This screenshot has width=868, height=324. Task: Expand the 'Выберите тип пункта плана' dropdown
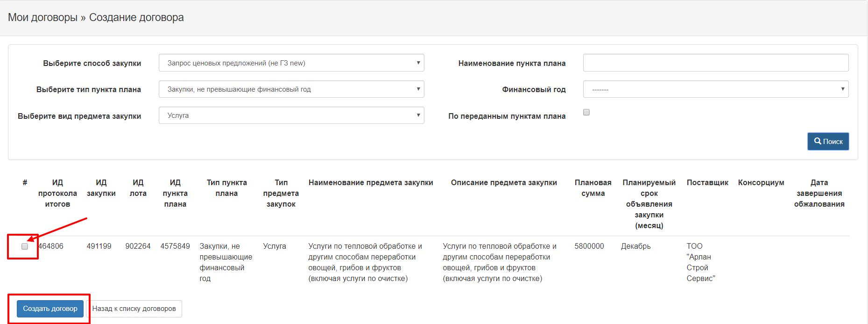click(x=291, y=89)
